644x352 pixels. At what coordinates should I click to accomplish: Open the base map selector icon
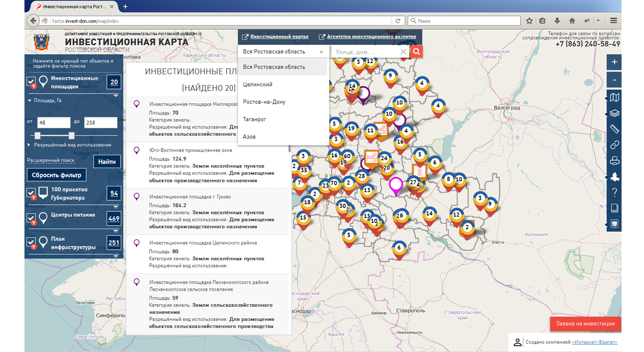614,97
